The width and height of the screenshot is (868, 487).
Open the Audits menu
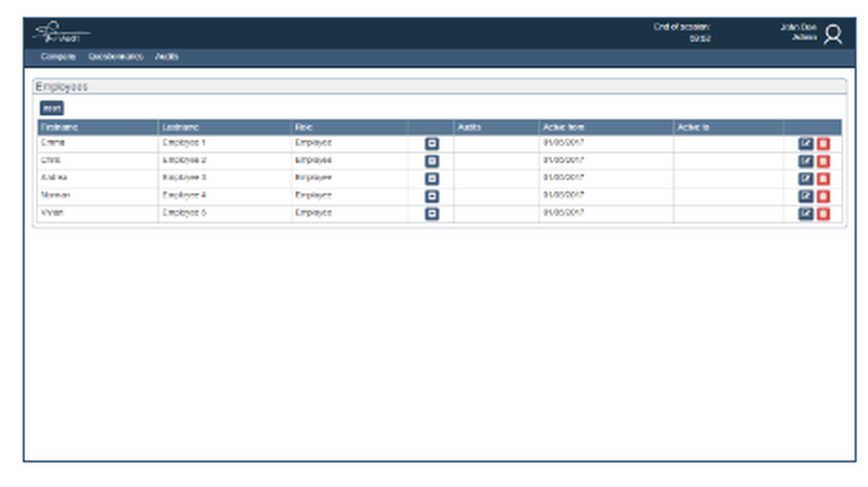pos(167,56)
